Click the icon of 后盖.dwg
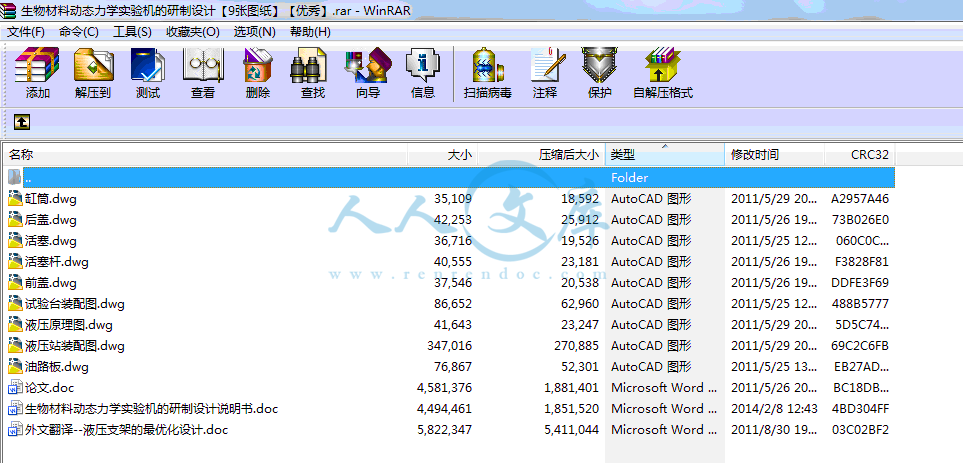 [x=15, y=219]
